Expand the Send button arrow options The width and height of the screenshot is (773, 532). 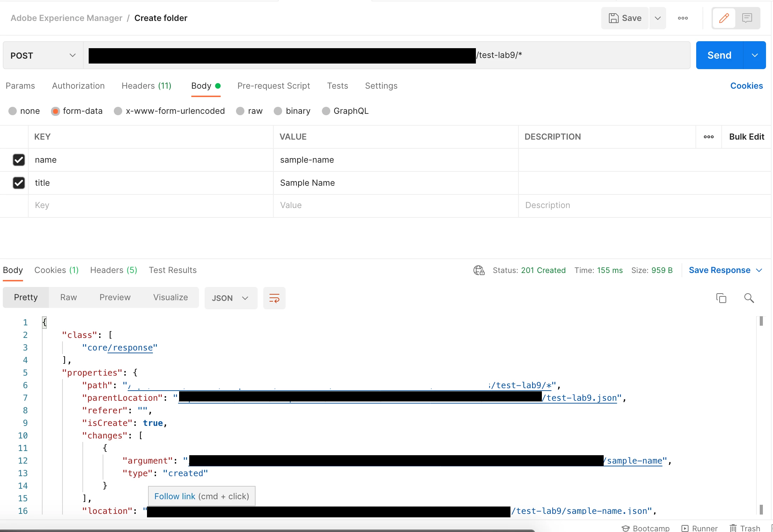(x=754, y=55)
